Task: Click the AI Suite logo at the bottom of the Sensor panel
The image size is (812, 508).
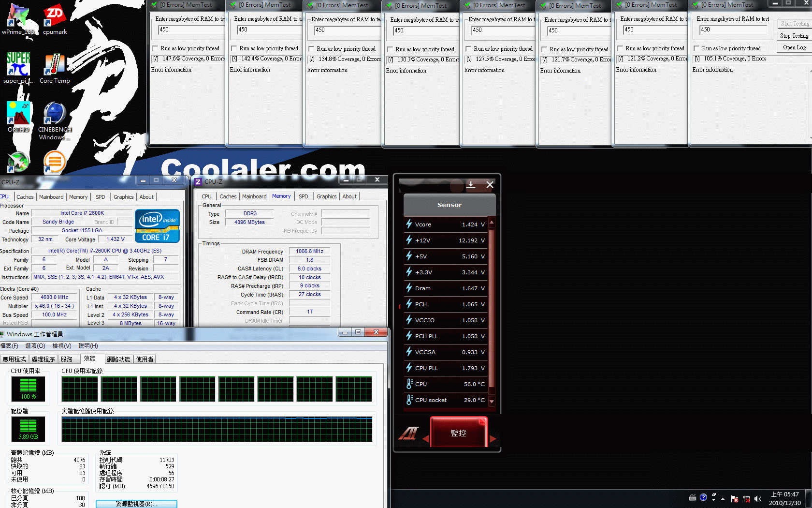Action: point(408,433)
